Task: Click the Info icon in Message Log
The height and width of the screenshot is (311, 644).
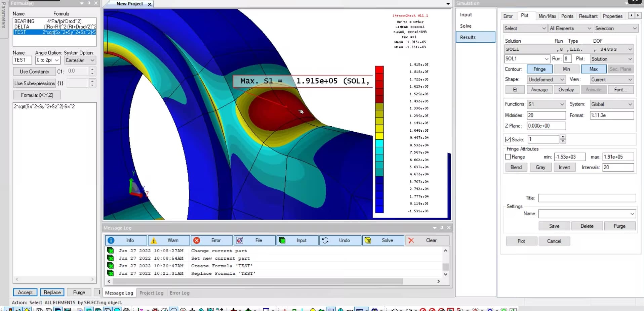Action: pyautogui.click(x=111, y=240)
